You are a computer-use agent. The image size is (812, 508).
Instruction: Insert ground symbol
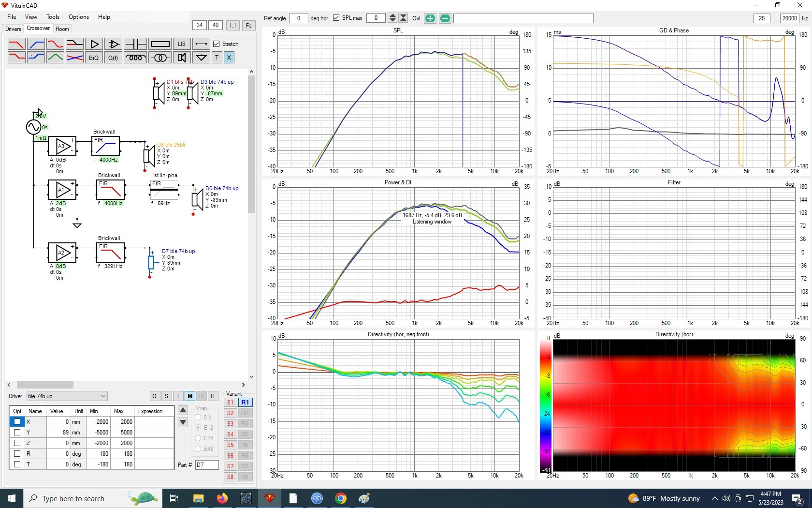click(x=201, y=58)
